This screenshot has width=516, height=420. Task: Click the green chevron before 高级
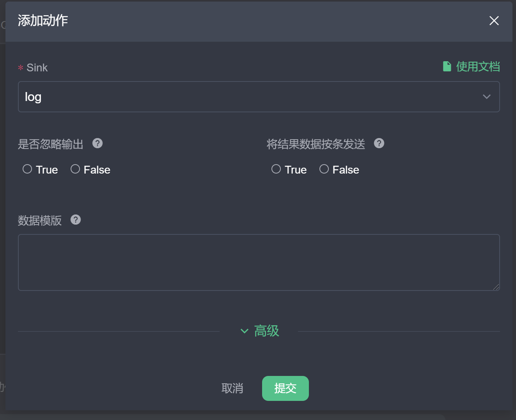[245, 331]
